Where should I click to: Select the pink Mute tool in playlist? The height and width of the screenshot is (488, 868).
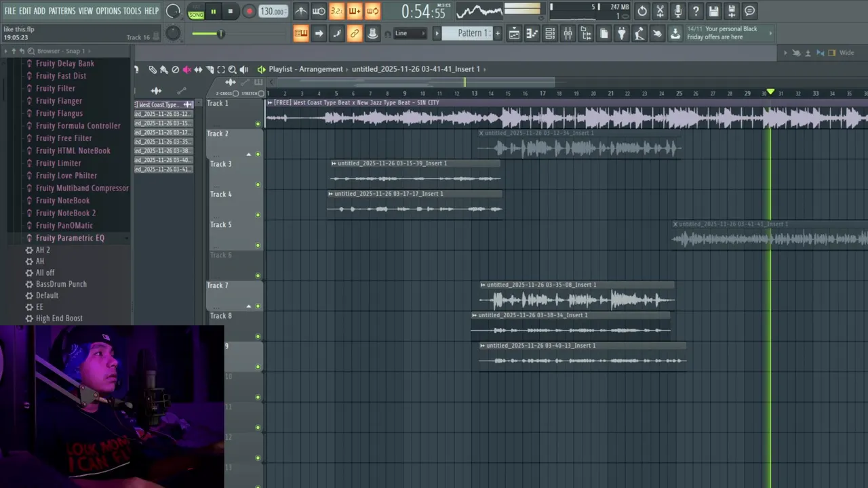click(186, 69)
